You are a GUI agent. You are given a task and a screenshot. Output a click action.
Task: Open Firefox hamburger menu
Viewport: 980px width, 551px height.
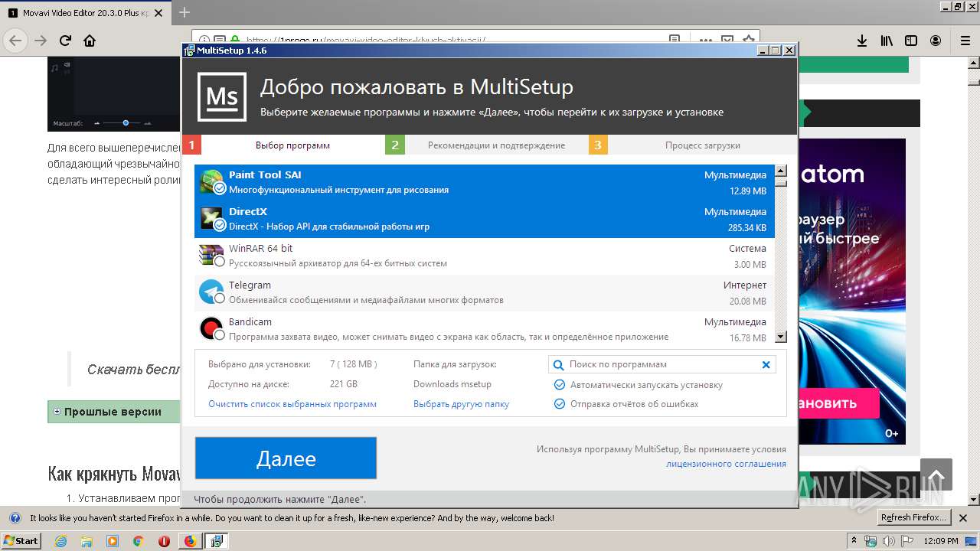[965, 41]
